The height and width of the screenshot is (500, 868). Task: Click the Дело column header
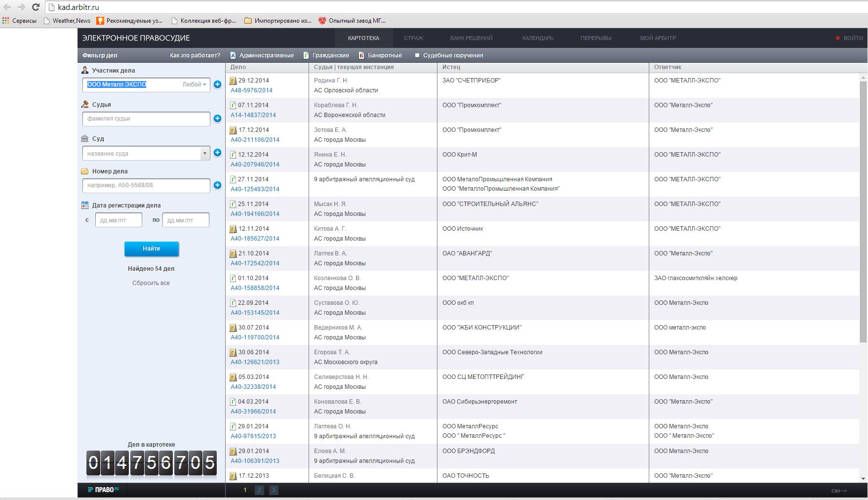(238, 67)
